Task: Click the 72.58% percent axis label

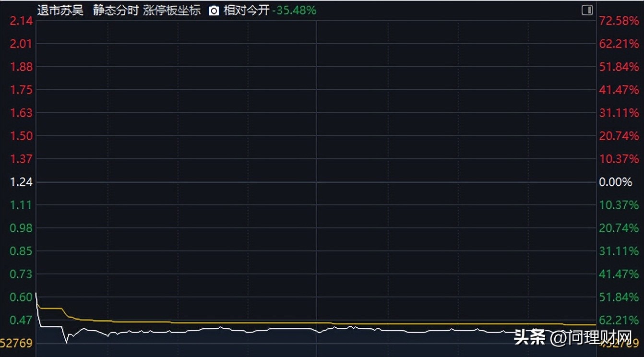Action: [619, 21]
